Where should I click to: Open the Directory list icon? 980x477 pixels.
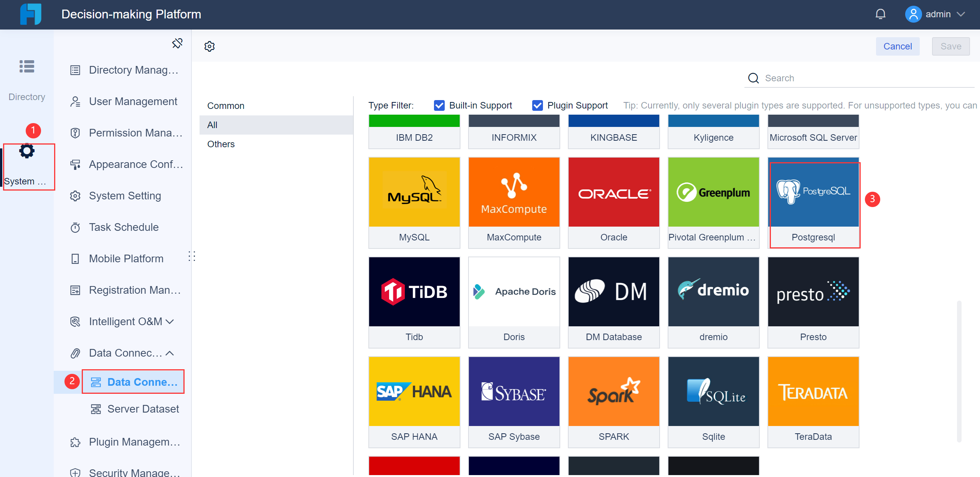[27, 67]
